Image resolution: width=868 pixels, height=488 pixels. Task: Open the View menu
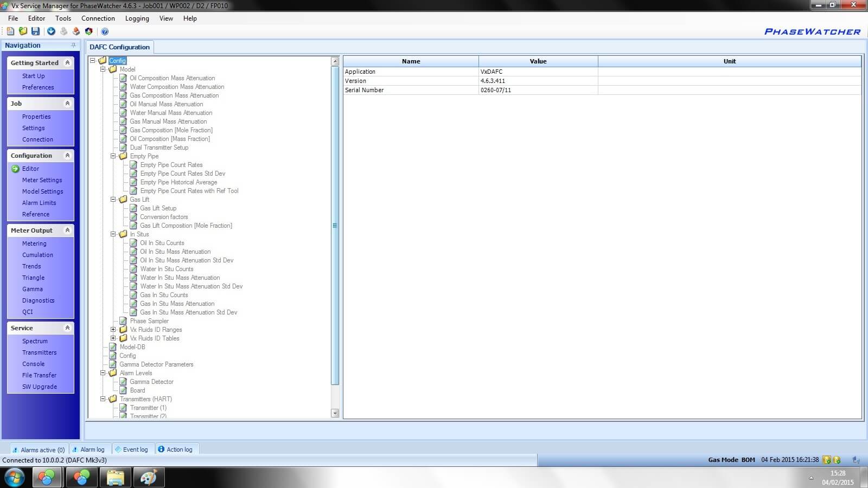166,18
